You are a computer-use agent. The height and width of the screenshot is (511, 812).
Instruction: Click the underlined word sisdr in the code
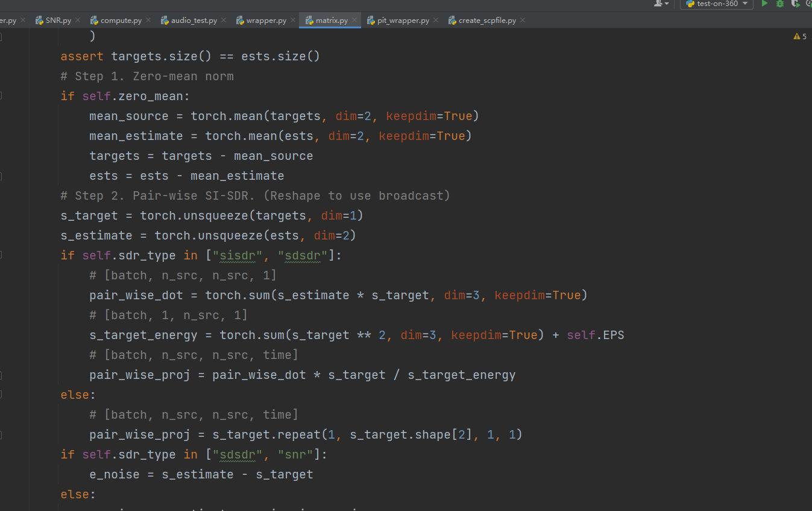pos(238,255)
